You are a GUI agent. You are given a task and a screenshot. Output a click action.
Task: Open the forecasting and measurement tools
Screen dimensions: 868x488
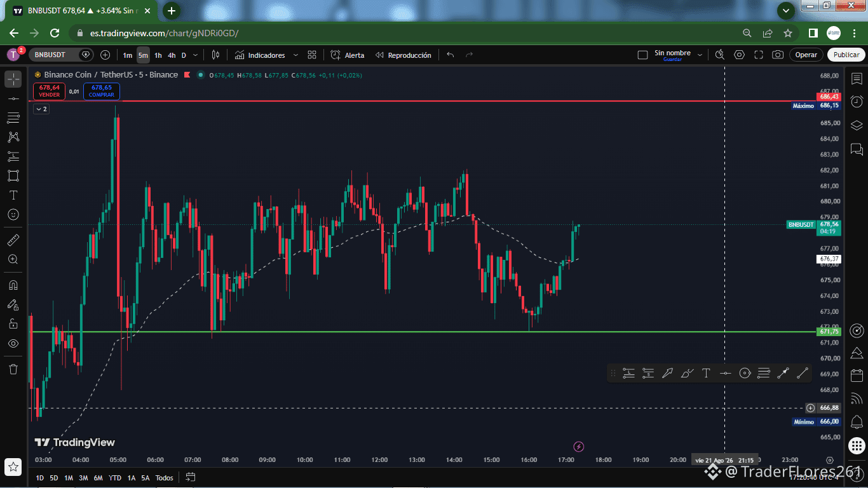(13, 156)
